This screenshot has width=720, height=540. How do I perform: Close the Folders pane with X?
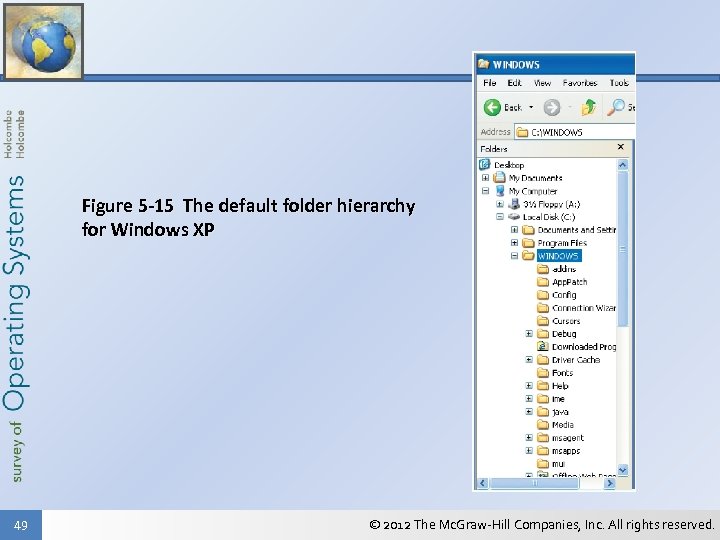[x=621, y=147]
